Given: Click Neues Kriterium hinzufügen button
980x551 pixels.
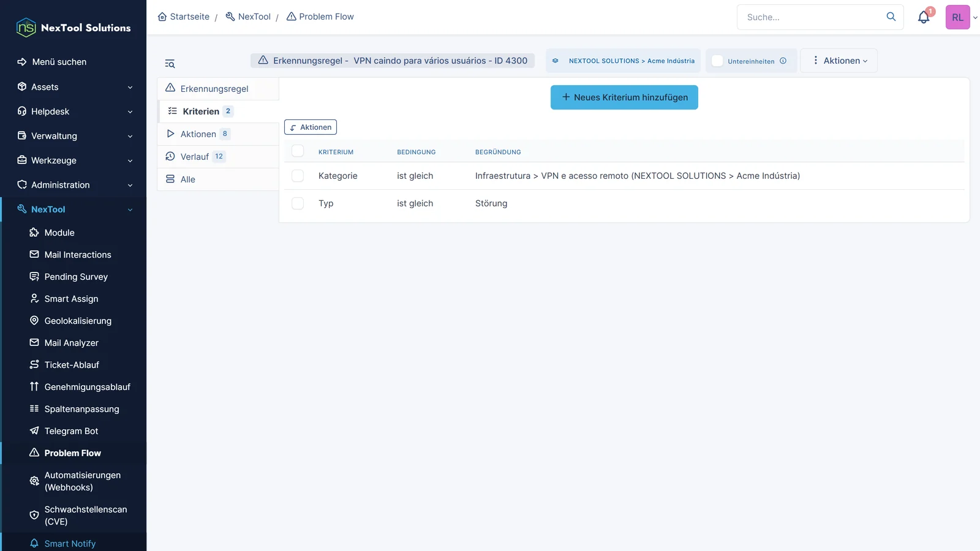Looking at the screenshot, I should (624, 97).
